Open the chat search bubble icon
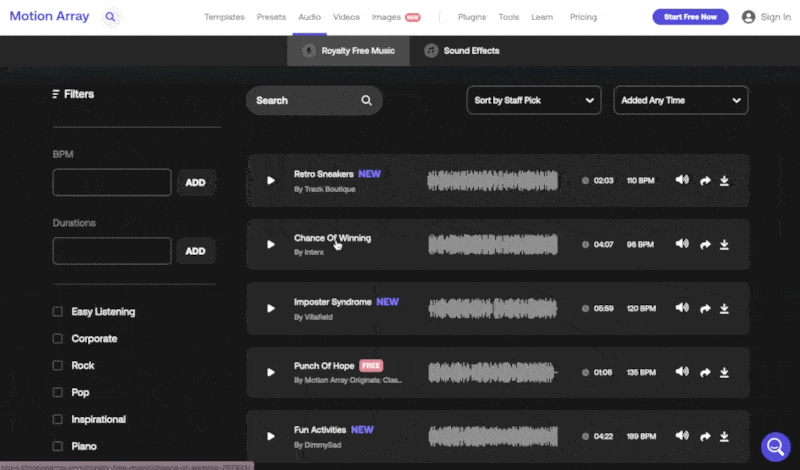Image resolution: width=800 pixels, height=470 pixels. [775, 446]
